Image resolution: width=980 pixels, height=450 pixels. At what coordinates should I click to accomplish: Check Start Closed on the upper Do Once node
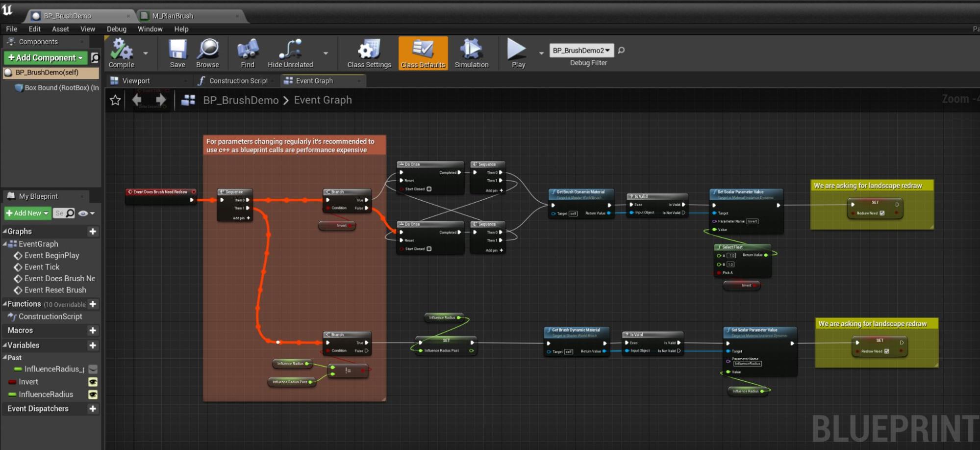coord(429,189)
